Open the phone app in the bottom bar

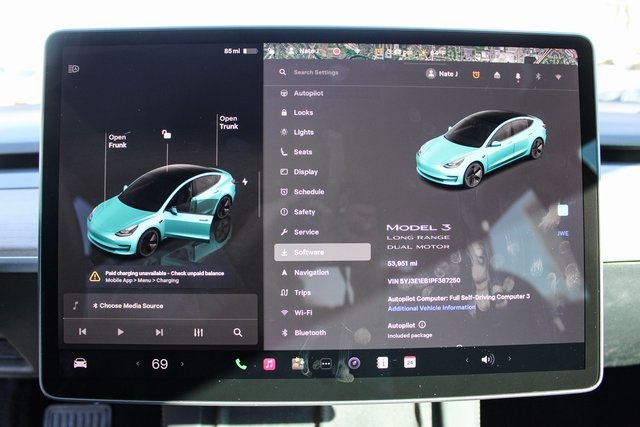[241, 363]
